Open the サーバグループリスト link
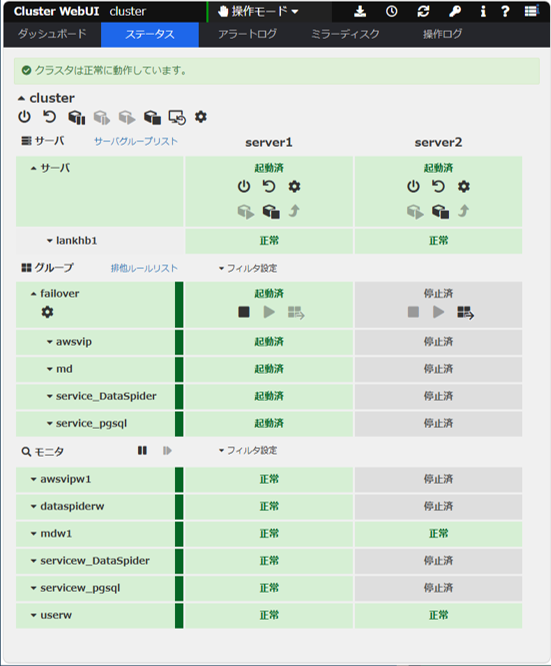This screenshot has height=666, width=551. click(x=136, y=141)
